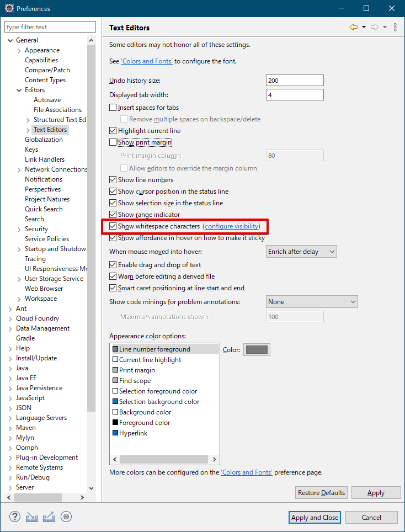
Task: Toggle Warn before editing a derived file
Action: point(113,276)
